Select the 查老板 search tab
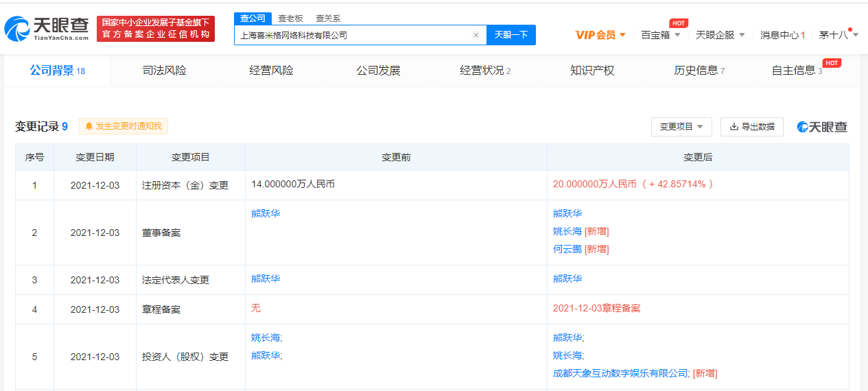Screen dimensions: 868x391 [x=290, y=19]
